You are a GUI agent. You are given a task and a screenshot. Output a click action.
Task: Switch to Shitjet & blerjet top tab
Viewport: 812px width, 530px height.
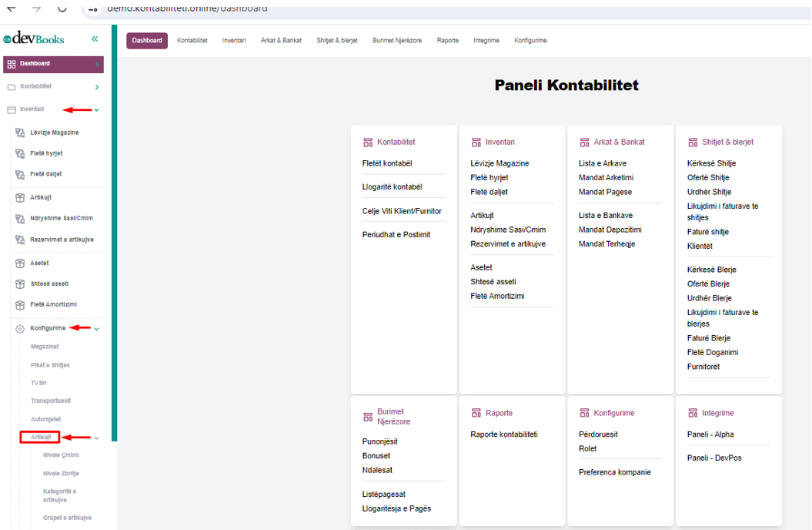point(337,40)
